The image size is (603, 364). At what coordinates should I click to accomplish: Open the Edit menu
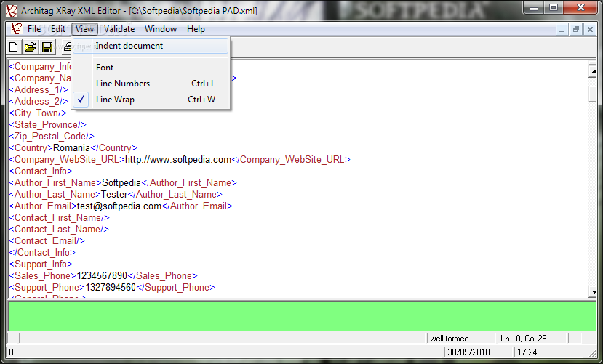58,29
